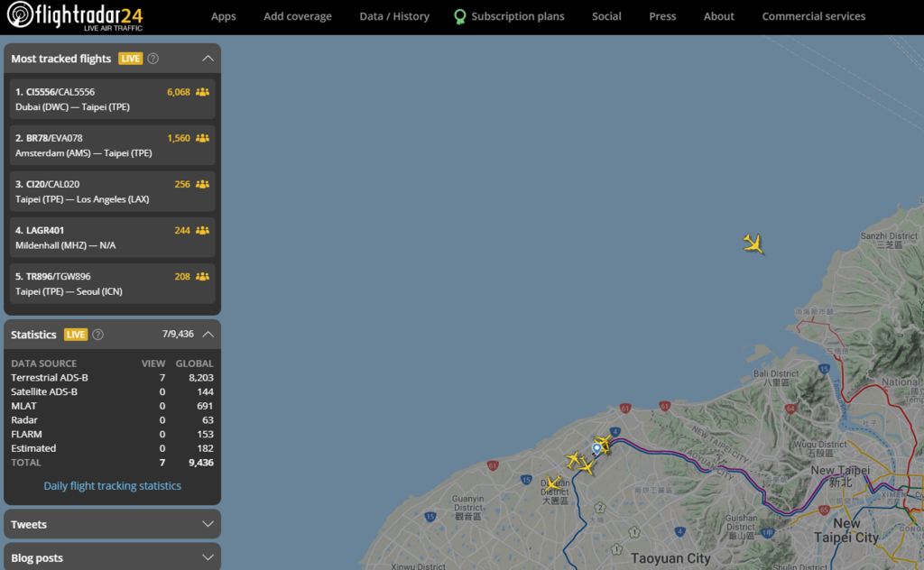The width and height of the screenshot is (924, 570).
Task: Click LIVE badge in Most tracked flights
Action: point(130,59)
